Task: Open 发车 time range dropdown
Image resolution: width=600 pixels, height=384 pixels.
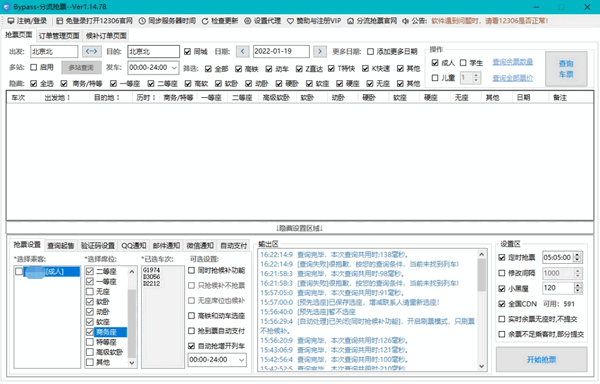Action: point(174,68)
